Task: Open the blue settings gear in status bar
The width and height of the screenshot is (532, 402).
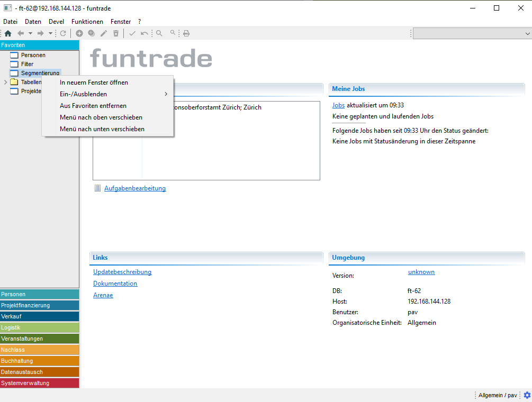Action: pos(527,395)
